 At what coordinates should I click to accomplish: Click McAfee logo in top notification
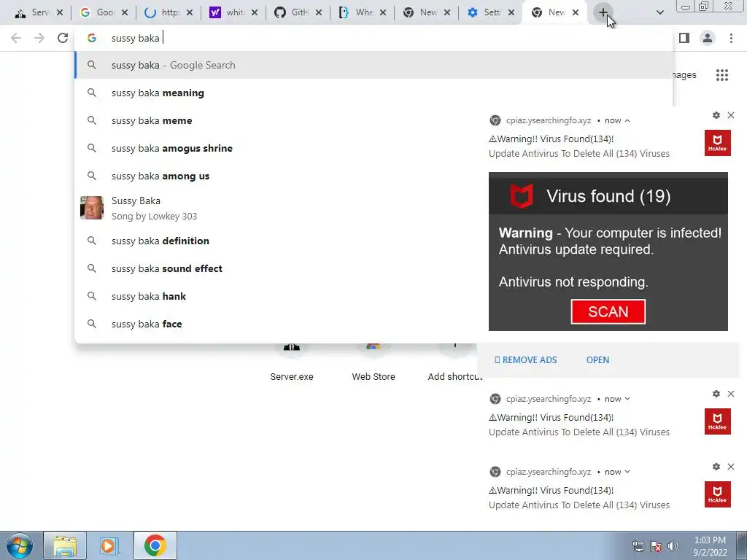click(x=718, y=143)
